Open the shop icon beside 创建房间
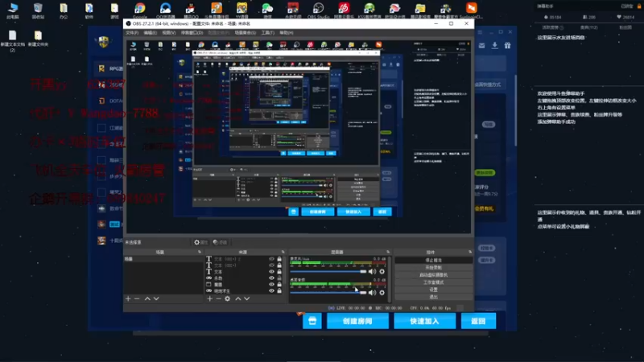The height and width of the screenshot is (362, 644). pos(312,321)
